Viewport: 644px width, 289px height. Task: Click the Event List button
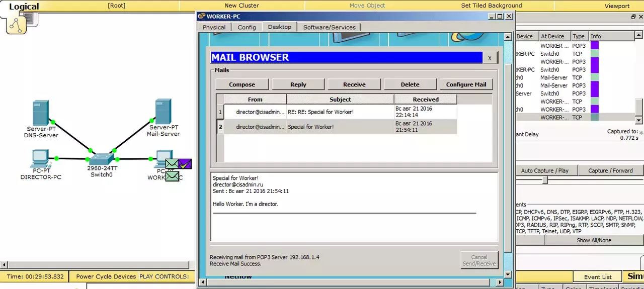[x=598, y=277]
